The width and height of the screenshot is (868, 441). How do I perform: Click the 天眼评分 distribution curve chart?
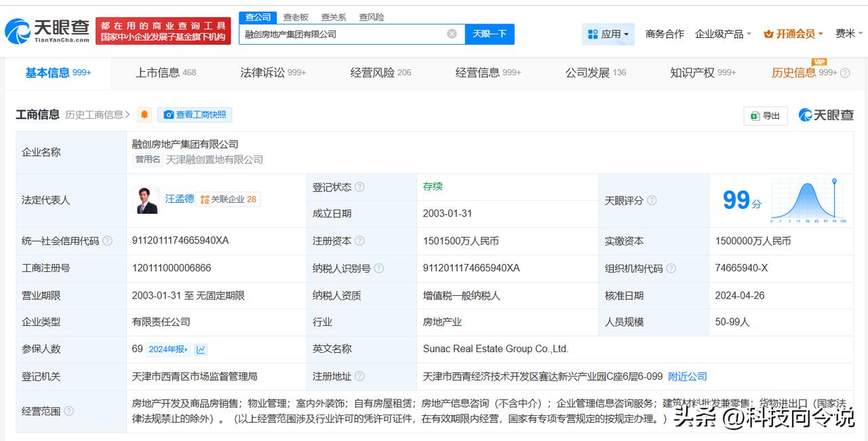[x=808, y=201]
